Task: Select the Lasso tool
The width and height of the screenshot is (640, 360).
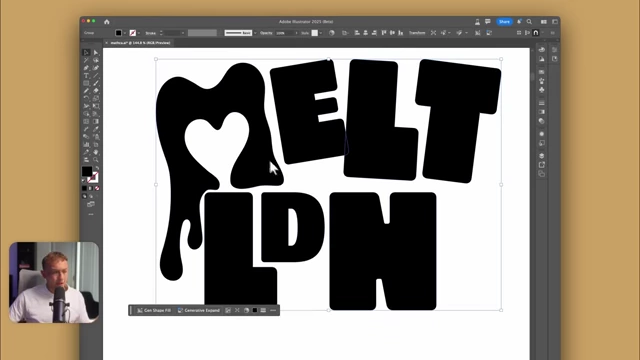Action: 96,60
